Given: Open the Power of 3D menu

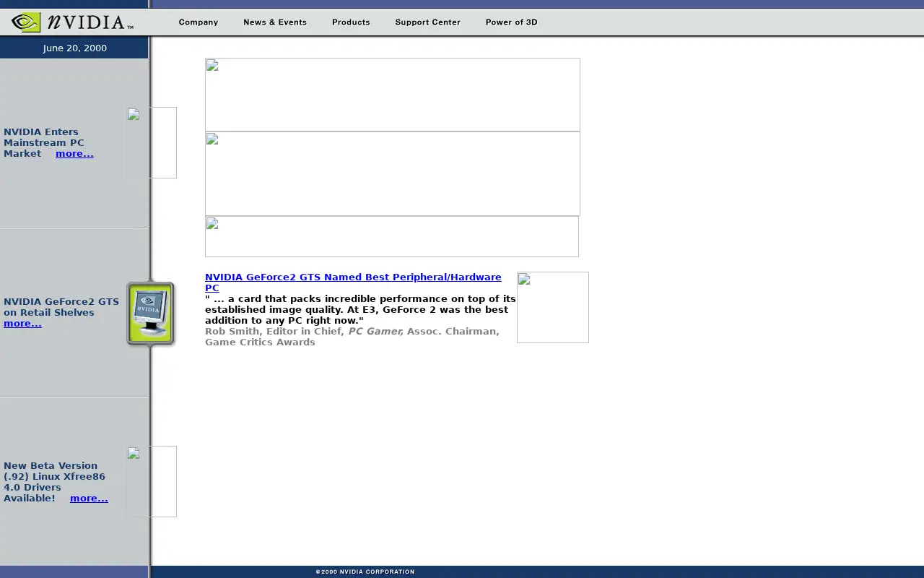Looking at the screenshot, I should pos(511,22).
